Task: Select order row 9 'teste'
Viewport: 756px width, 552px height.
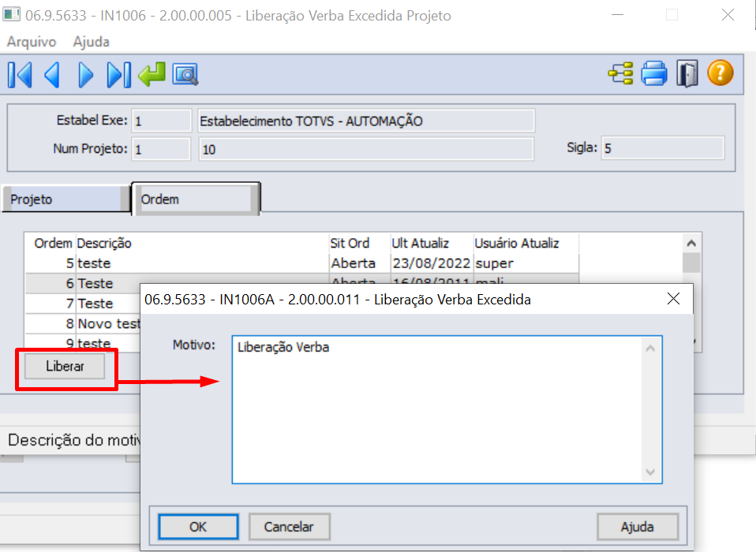Action: pos(82,342)
